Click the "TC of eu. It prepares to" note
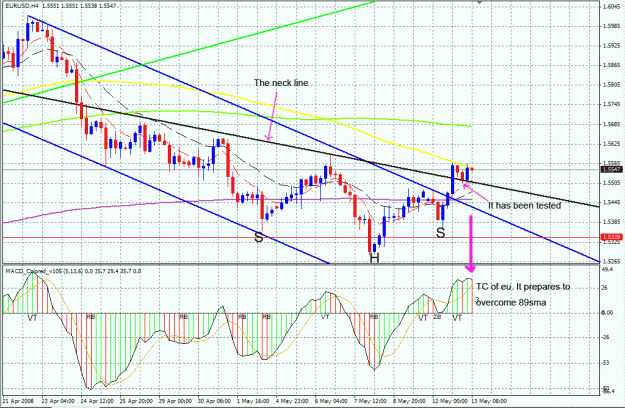The image size is (625, 408). [523, 287]
